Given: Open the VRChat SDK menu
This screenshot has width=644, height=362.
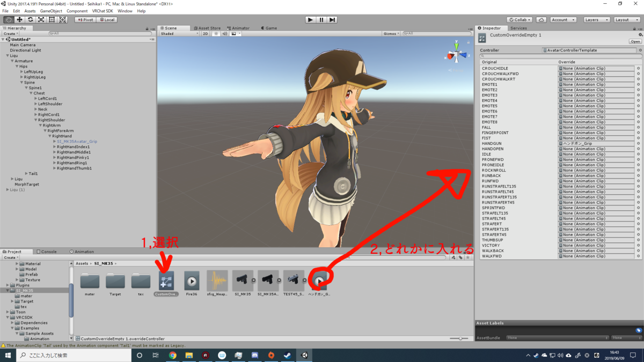Looking at the screenshot, I should coord(103,11).
